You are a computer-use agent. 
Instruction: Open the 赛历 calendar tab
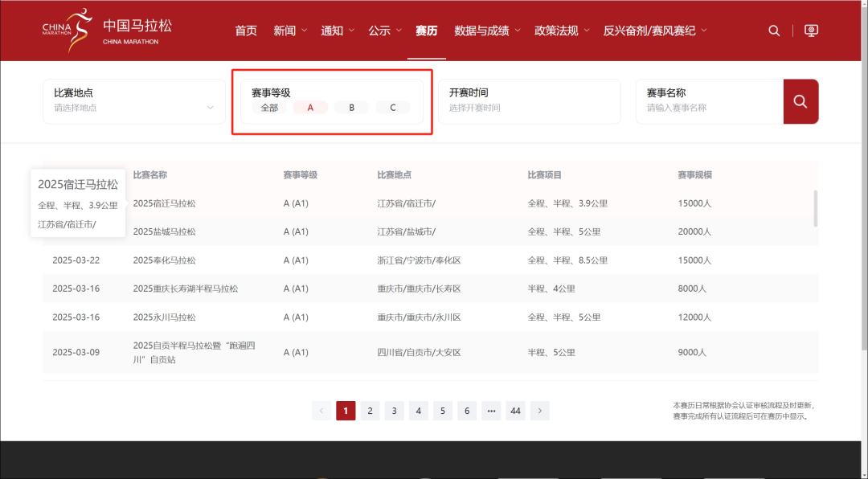426,31
